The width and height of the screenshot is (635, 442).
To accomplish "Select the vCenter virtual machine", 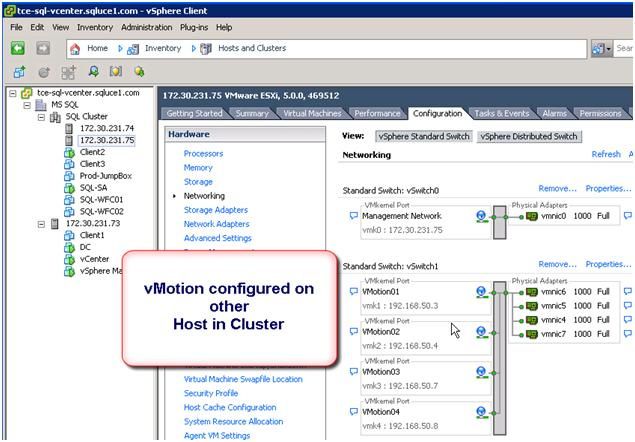I will point(94,258).
